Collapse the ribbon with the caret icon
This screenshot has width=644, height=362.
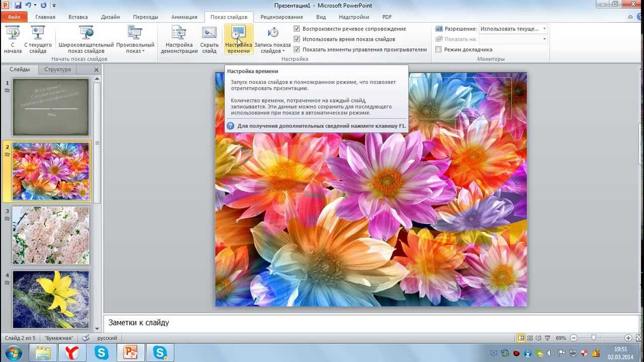(x=629, y=17)
